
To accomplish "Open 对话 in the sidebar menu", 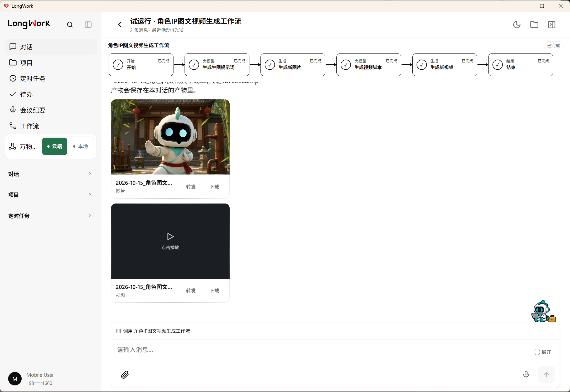I will (51, 47).
